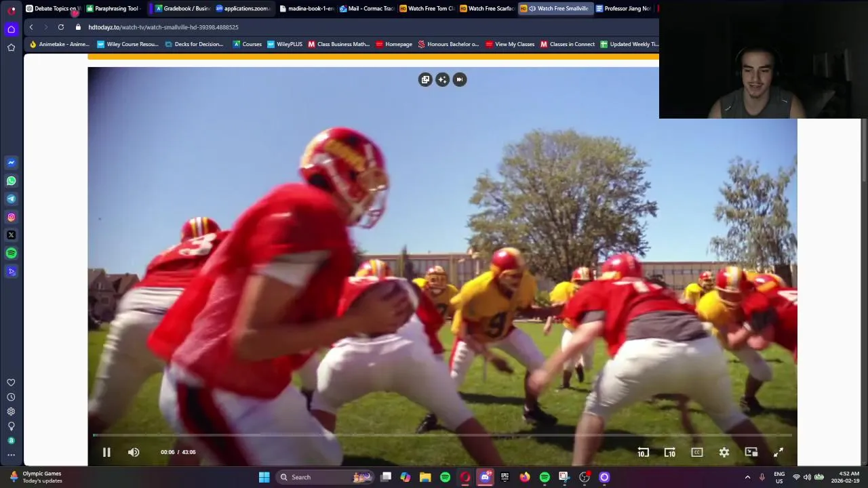The image size is (868, 488).
Task: Open the sidebar lightbulb icon
Action: [11, 426]
